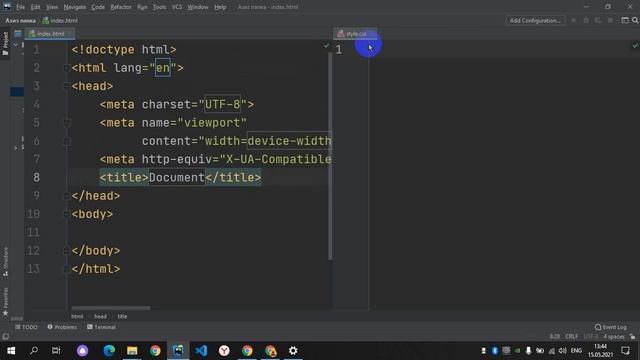Open the Help menu
The image size is (640, 360).
(220, 7)
